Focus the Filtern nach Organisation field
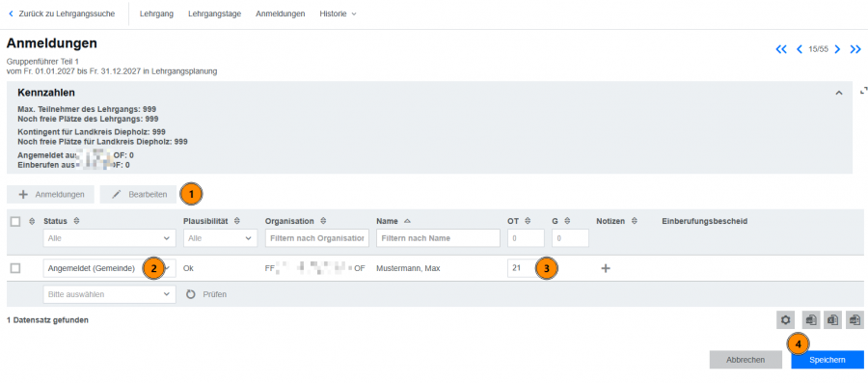This screenshot has height=383, width=868. point(317,238)
